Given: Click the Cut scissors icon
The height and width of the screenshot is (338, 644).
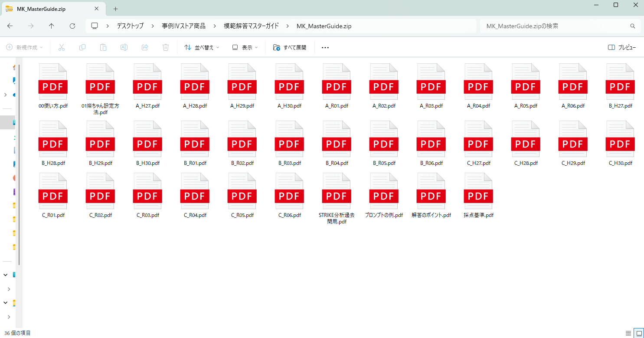Looking at the screenshot, I should (x=61, y=47).
